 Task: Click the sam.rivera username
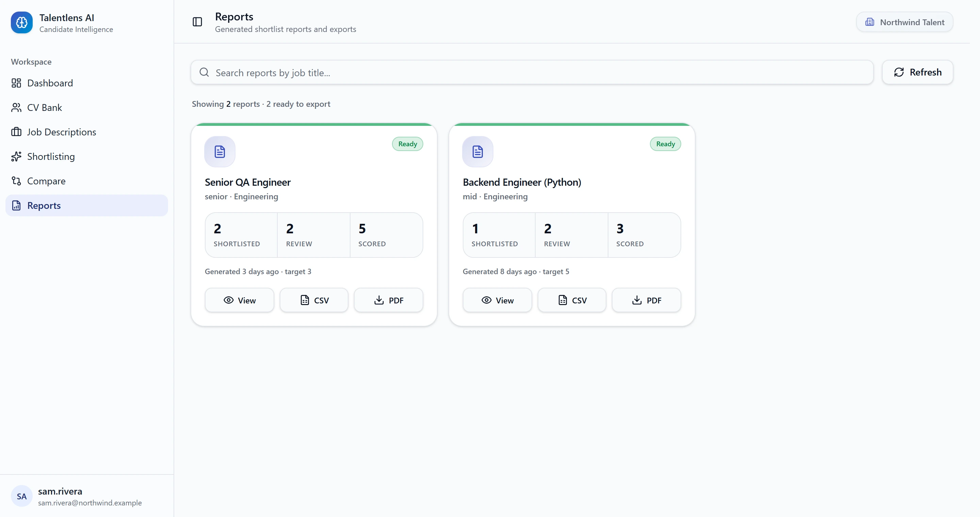[x=60, y=491]
